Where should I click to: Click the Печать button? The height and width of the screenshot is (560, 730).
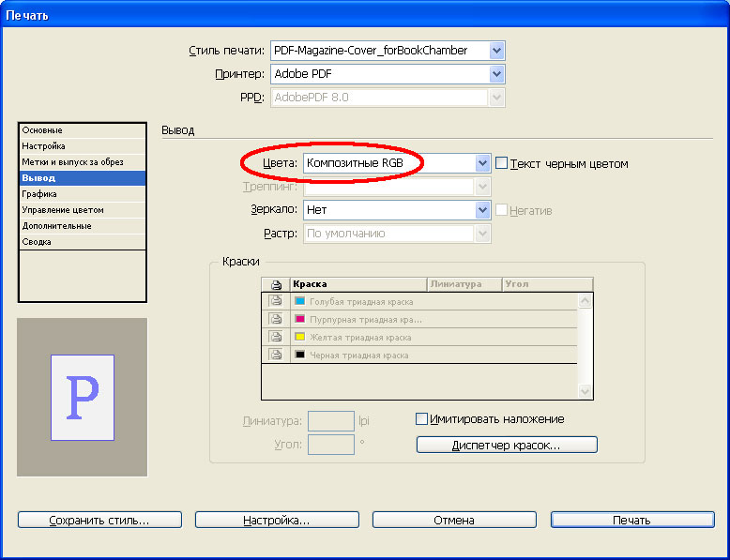(x=632, y=520)
